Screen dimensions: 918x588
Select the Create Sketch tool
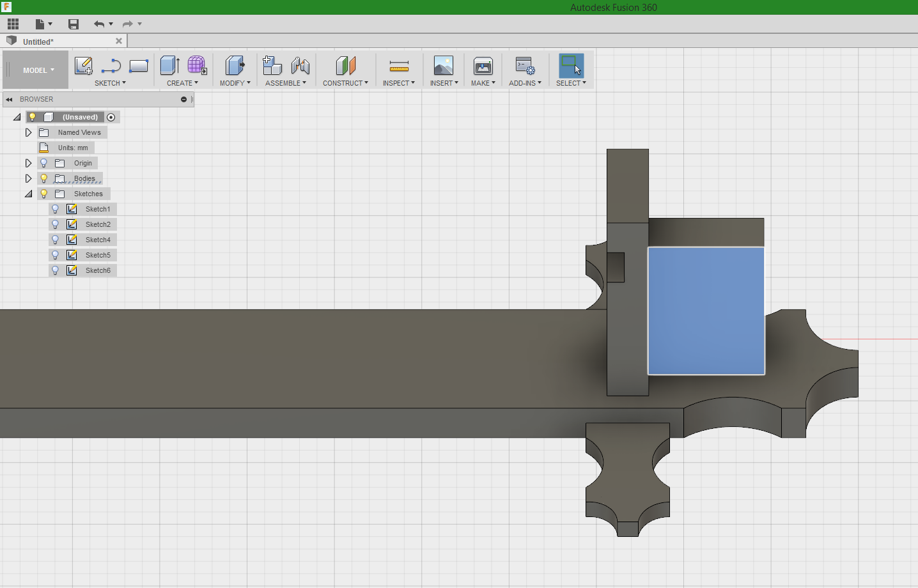tap(84, 65)
